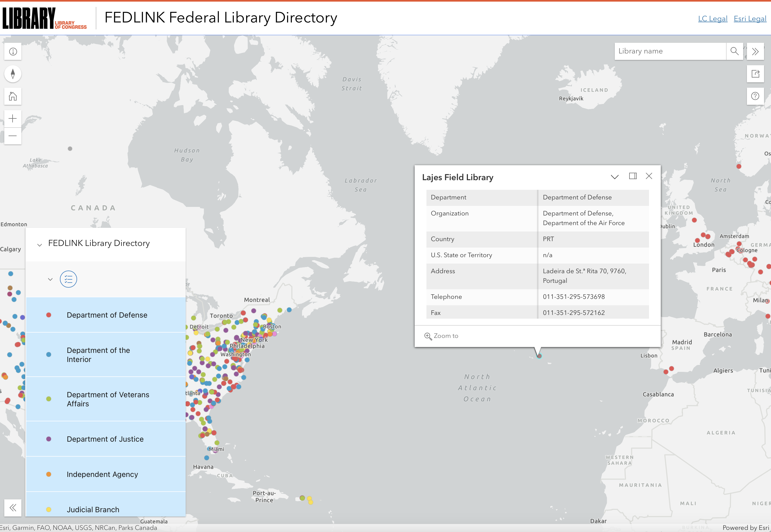This screenshot has height=532, width=771.
Task: Go to default map view home icon
Action: (x=13, y=96)
